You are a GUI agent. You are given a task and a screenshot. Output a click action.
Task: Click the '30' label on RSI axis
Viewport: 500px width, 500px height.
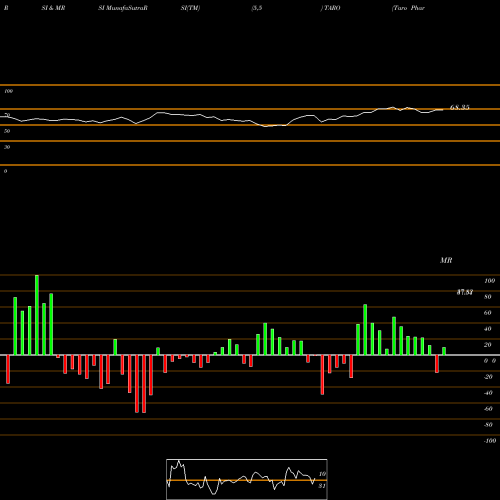(x=7, y=147)
